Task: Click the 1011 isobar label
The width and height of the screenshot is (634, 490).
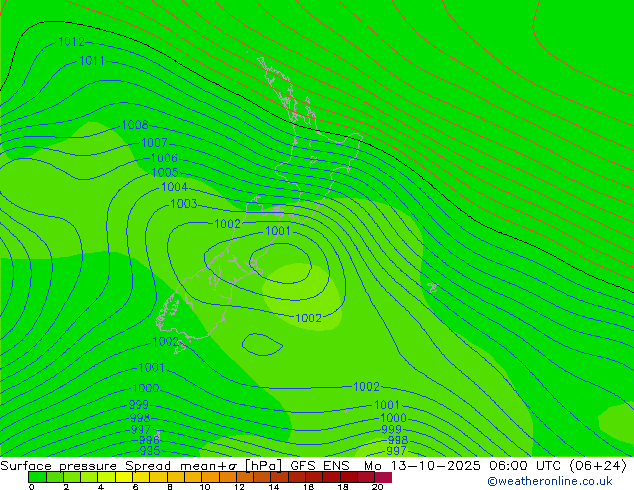Action: click(92, 61)
